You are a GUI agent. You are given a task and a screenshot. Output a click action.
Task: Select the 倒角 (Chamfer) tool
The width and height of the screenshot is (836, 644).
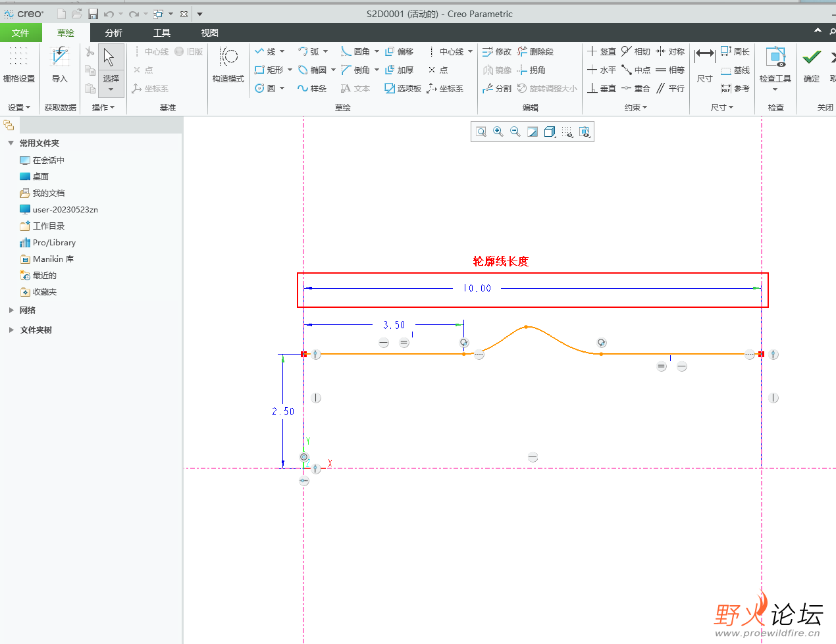(x=355, y=70)
